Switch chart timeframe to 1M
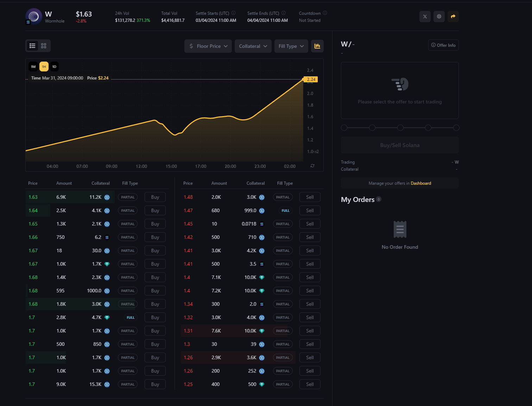Viewport: 532px width, 406px height. tap(33, 66)
